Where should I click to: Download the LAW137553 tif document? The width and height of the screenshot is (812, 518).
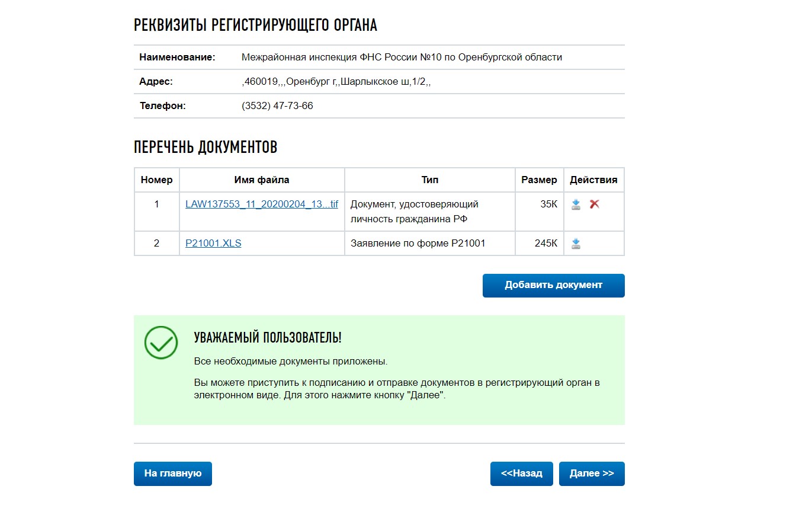tap(576, 204)
